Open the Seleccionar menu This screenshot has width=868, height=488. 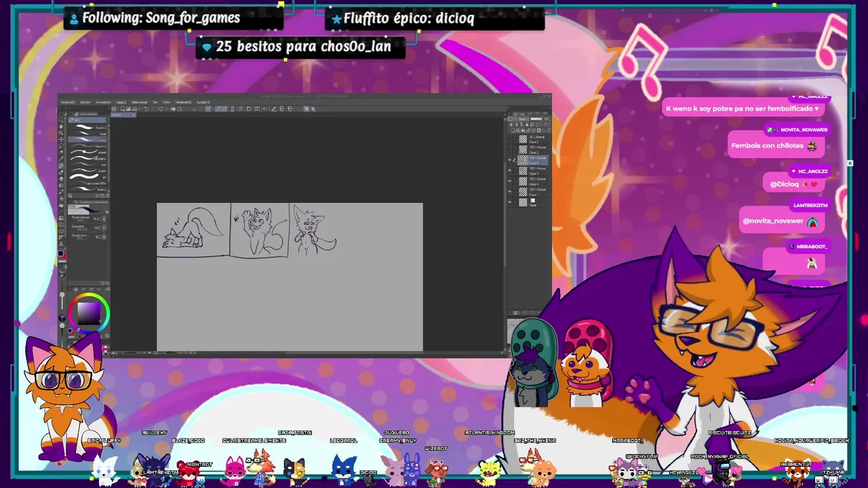(140, 102)
